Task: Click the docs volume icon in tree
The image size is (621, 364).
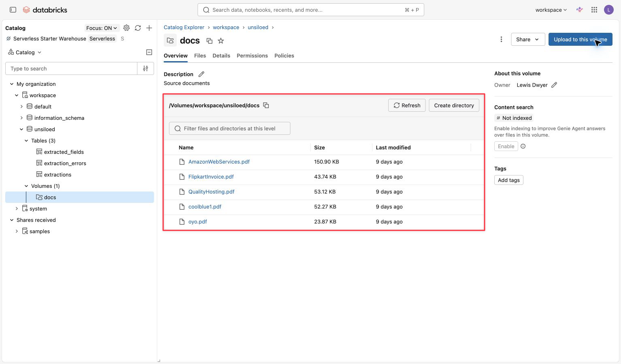Action: (x=39, y=197)
